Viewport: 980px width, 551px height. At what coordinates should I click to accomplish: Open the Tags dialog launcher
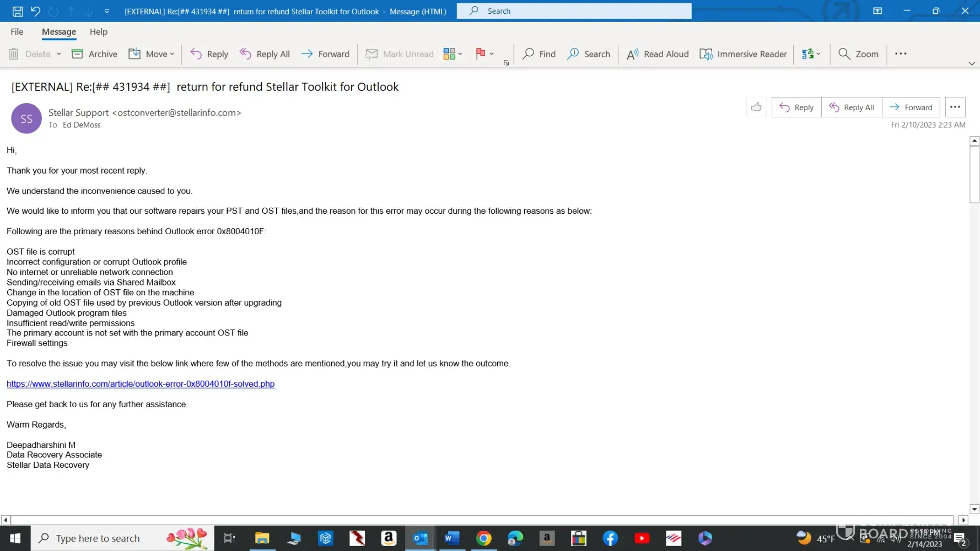[506, 63]
